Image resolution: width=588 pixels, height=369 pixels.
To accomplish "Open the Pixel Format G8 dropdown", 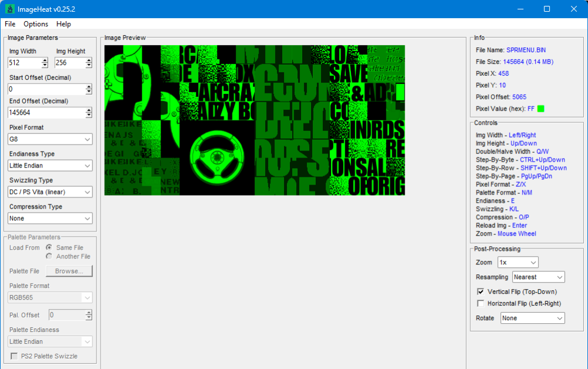I will pyautogui.click(x=50, y=139).
